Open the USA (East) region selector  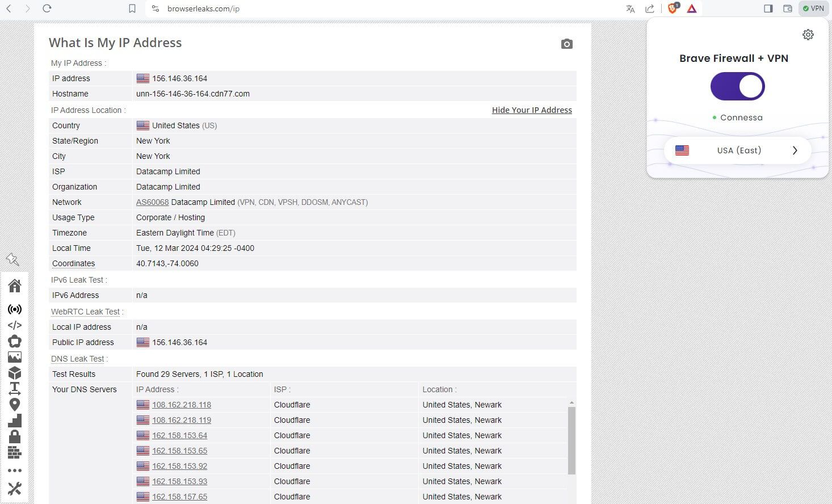(x=737, y=150)
